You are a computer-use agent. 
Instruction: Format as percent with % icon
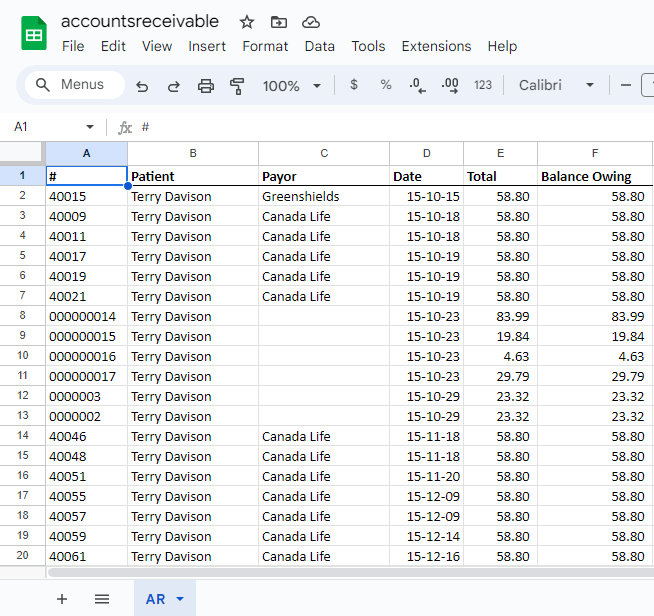coord(386,85)
